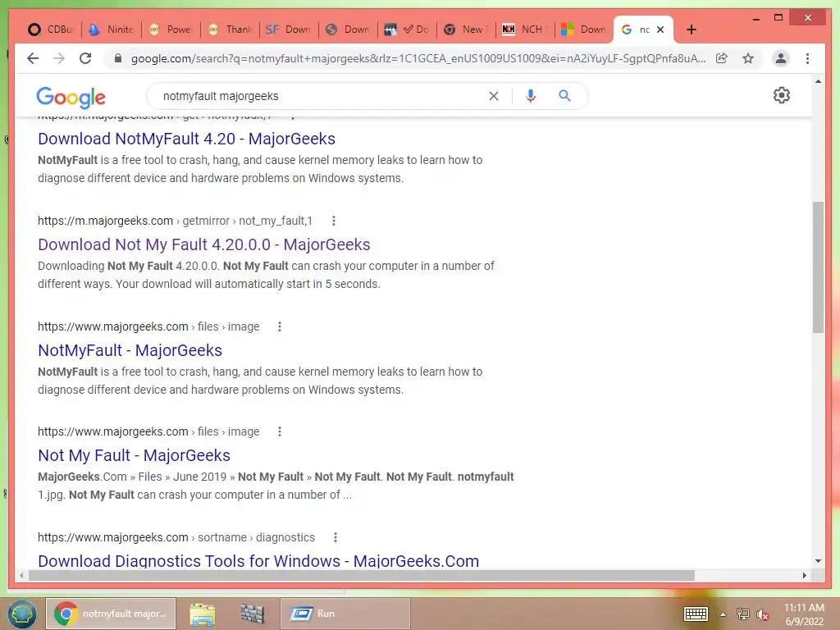Open Google quick settings gear
840x630 pixels.
pos(782,95)
